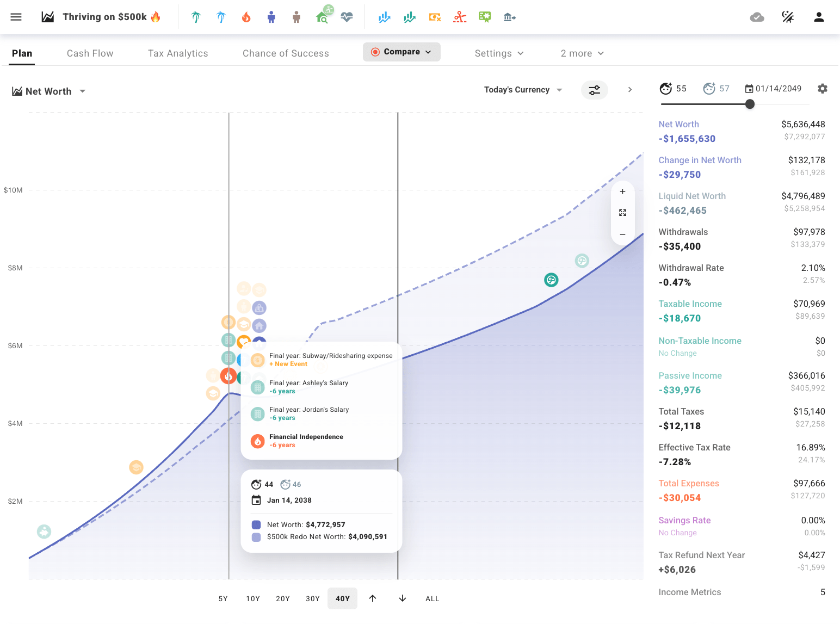The image size is (840, 624).
Task: Expand the Net Worth chart selector
Action: pyautogui.click(x=49, y=91)
